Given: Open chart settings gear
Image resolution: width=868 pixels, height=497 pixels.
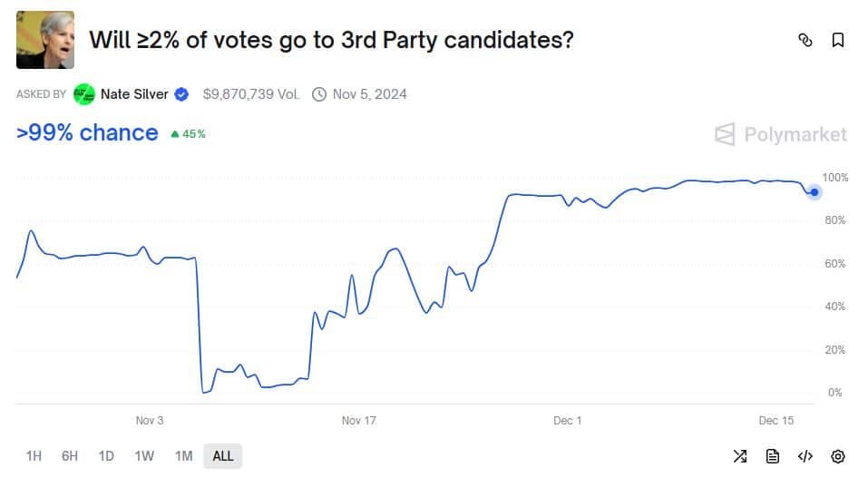Looking at the screenshot, I should [x=838, y=456].
